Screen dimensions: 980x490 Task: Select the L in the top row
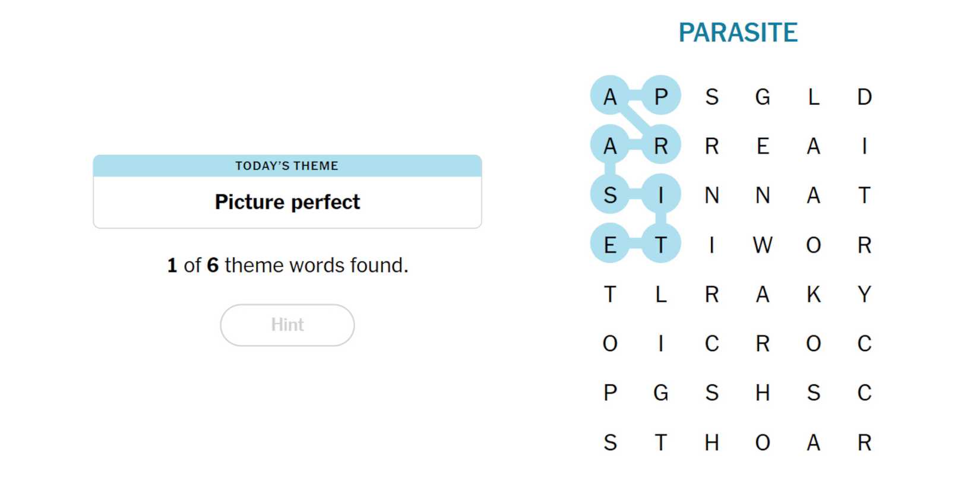(x=814, y=96)
